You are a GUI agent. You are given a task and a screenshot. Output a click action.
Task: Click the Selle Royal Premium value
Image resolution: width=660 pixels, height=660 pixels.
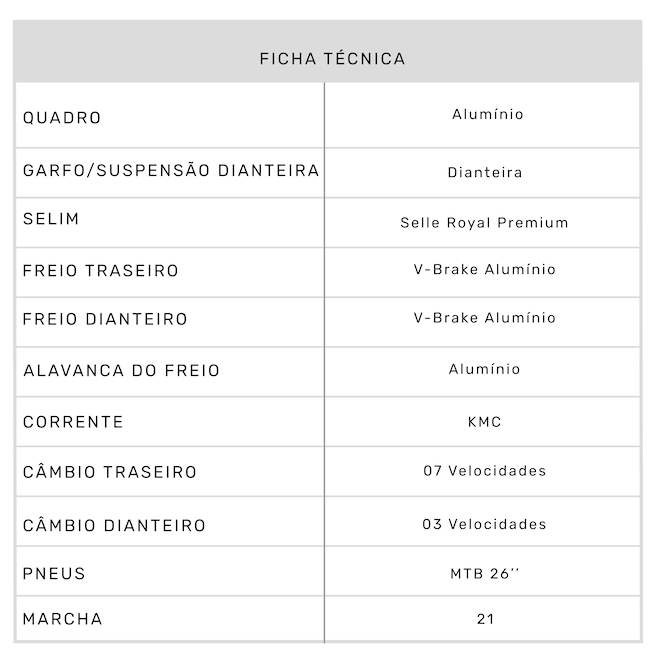pyautogui.click(x=484, y=223)
